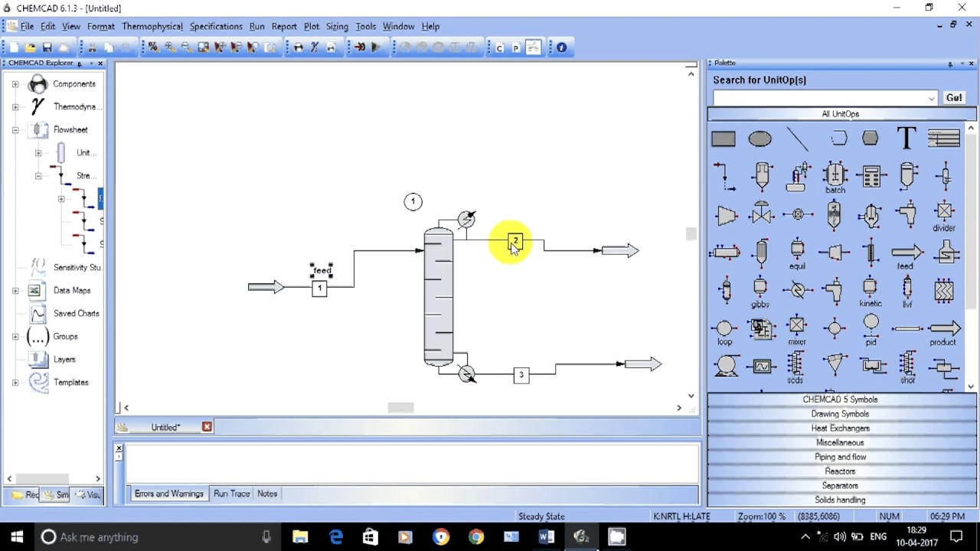Pick the line drawing tool in palette

(x=797, y=139)
